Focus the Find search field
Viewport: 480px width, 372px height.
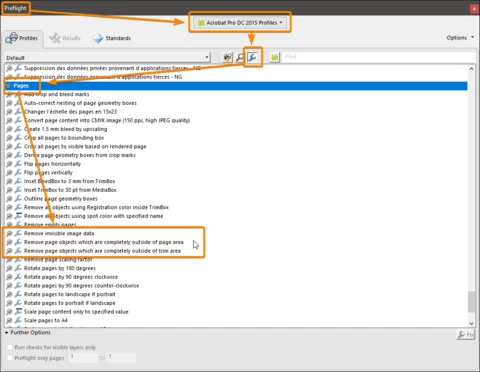pos(379,57)
